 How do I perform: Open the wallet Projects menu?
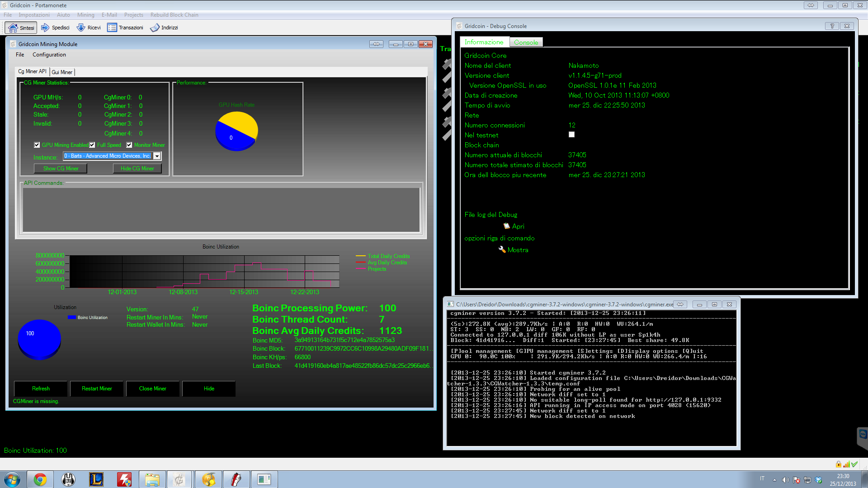(134, 15)
